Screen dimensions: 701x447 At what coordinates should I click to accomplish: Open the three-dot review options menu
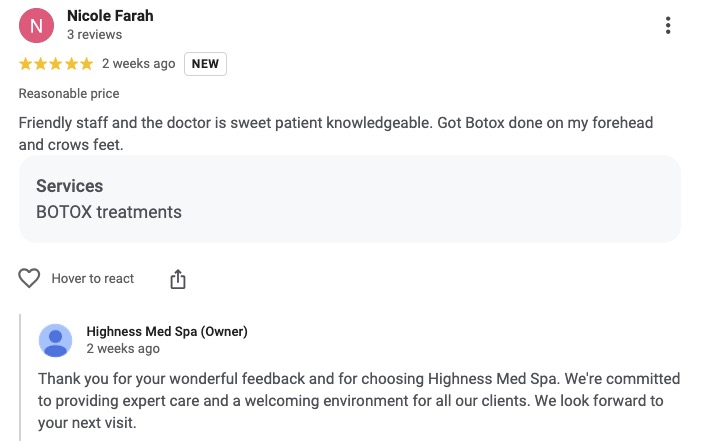(668, 26)
